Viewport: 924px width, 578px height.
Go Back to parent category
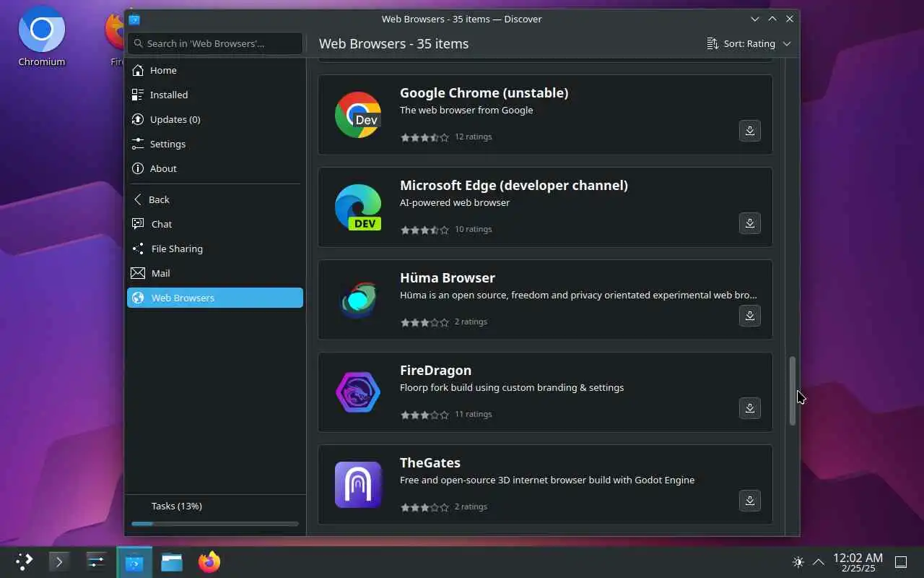click(215, 199)
